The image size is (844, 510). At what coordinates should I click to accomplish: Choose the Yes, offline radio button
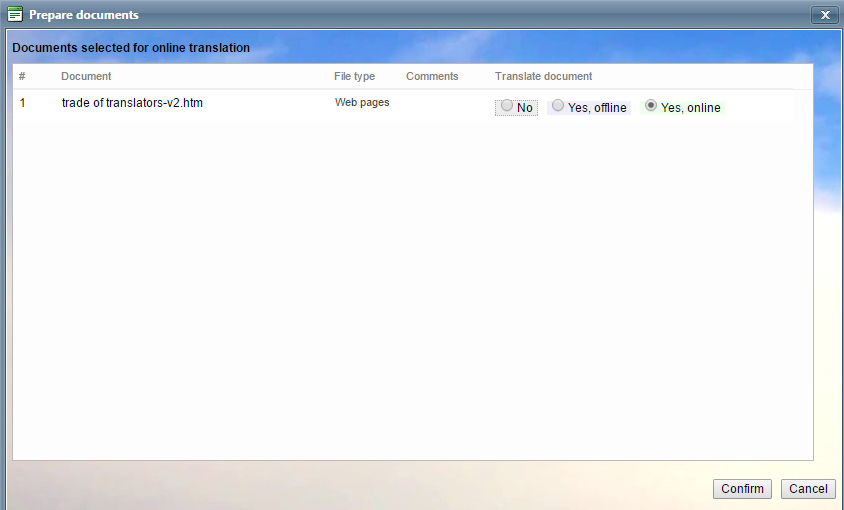[558, 105]
